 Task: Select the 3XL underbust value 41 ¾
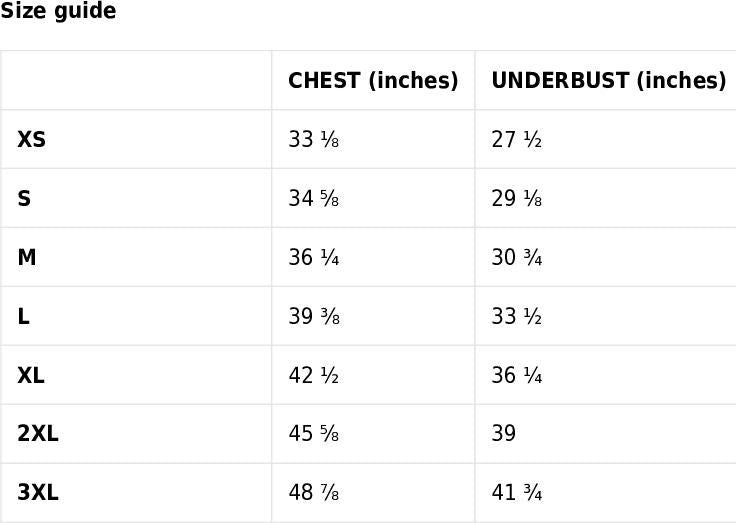coord(516,493)
